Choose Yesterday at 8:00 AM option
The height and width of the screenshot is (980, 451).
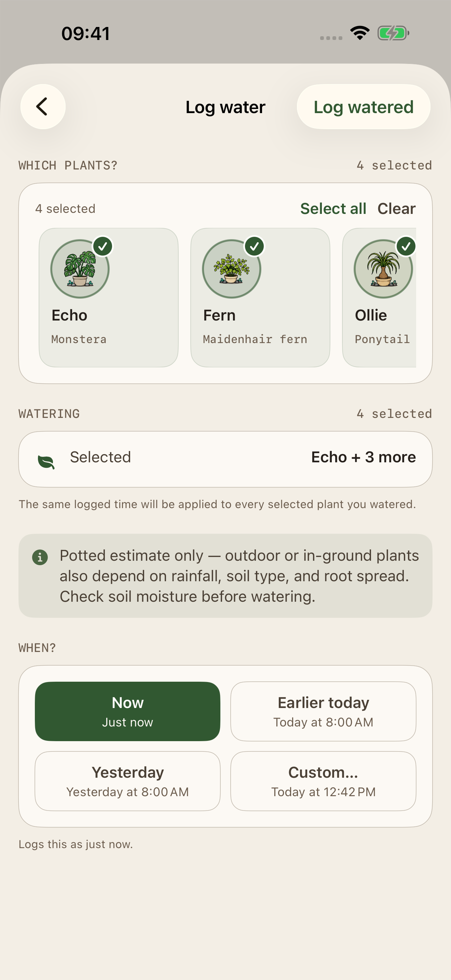click(127, 781)
